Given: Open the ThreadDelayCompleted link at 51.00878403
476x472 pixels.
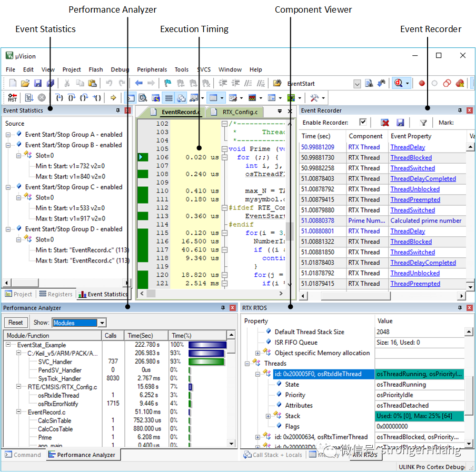Looking at the screenshot, I should 423,179.
